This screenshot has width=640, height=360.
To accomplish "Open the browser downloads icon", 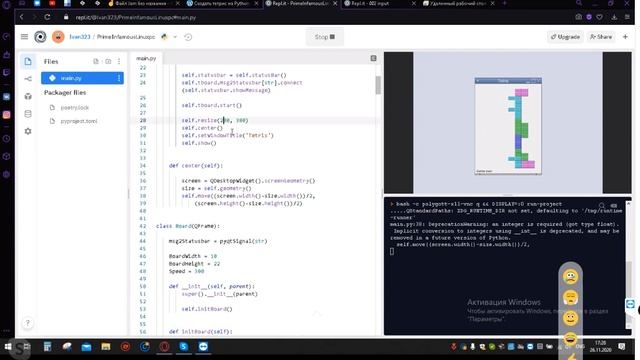I will (614, 17).
